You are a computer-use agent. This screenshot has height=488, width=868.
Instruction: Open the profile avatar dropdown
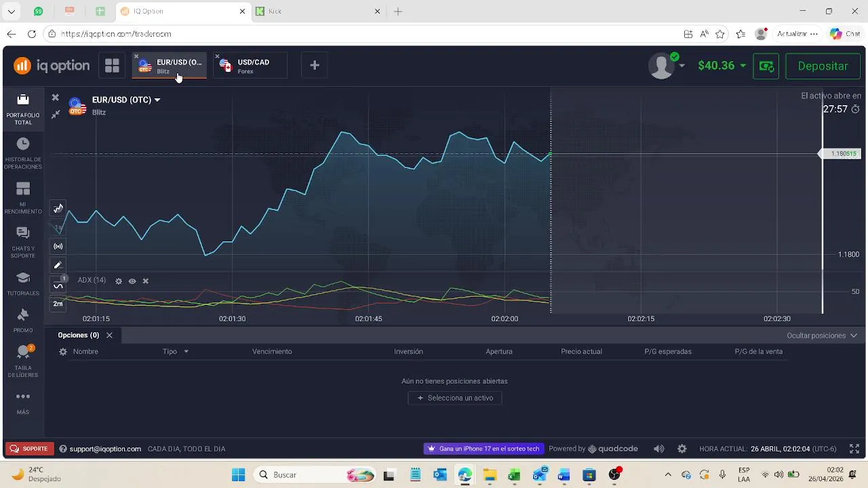667,66
